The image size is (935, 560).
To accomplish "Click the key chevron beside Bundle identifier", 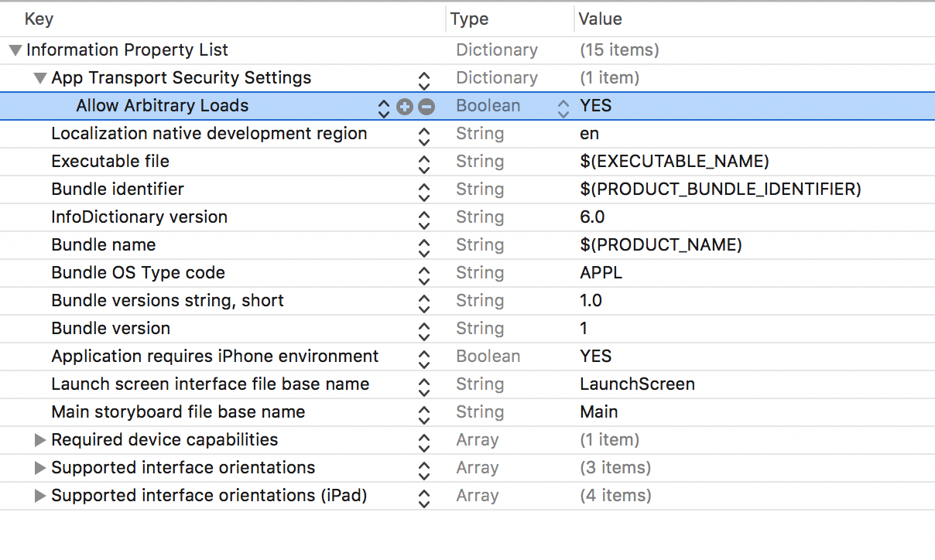I will (424, 190).
